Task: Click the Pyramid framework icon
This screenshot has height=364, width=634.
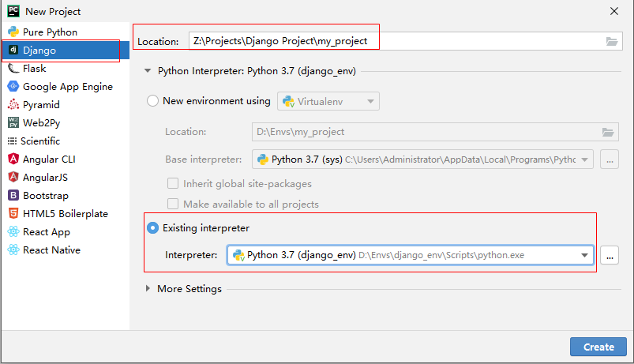Action: [13, 104]
